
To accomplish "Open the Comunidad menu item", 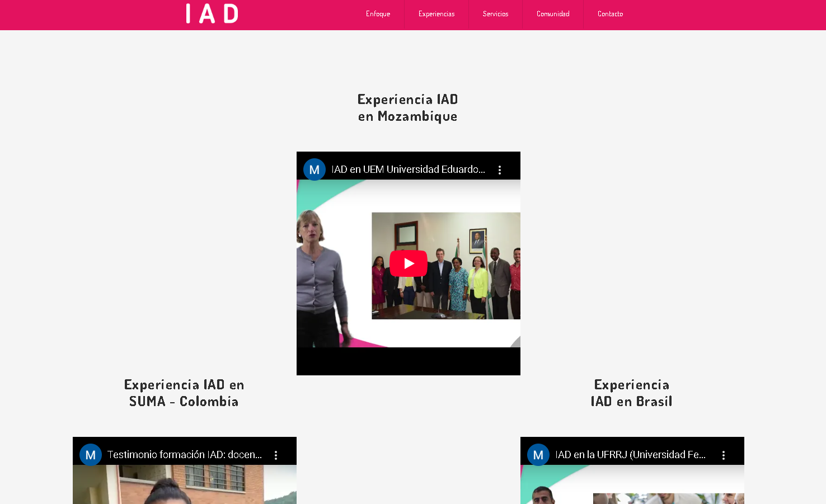I will coord(553,14).
